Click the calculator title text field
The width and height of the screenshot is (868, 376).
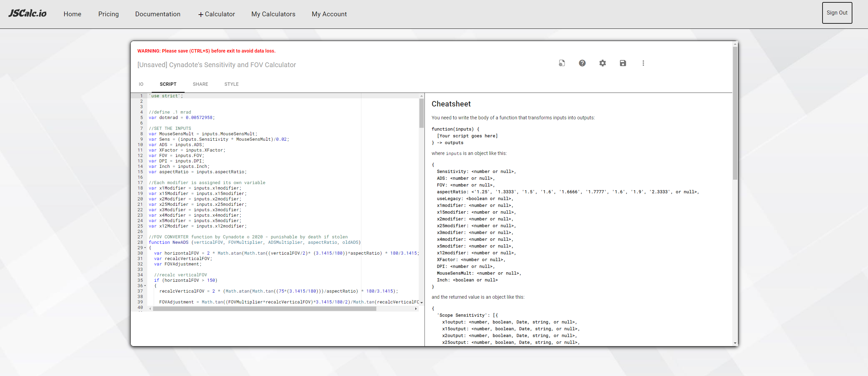(x=216, y=65)
